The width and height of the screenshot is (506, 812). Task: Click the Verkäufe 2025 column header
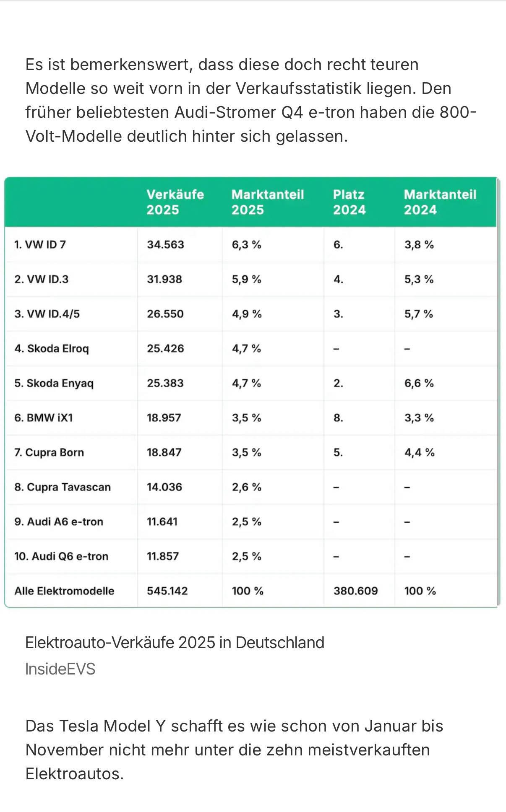point(175,202)
